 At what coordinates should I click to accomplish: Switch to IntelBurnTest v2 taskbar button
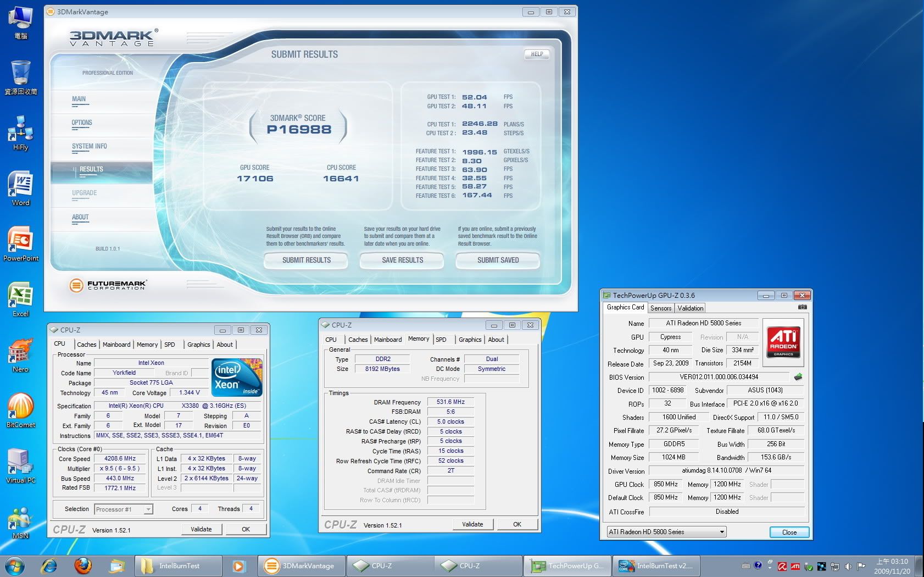pos(656,565)
